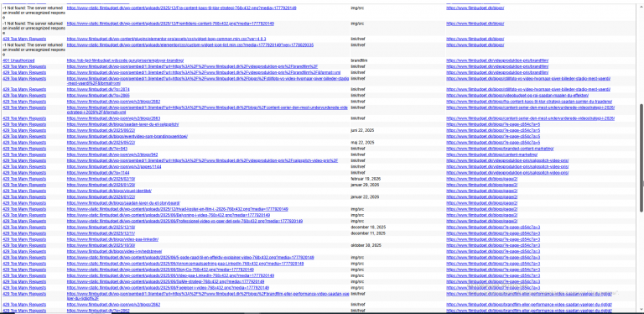Open the explainer-video 768x432 image URL
This screenshot has height=314, width=644.
(190, 258)
